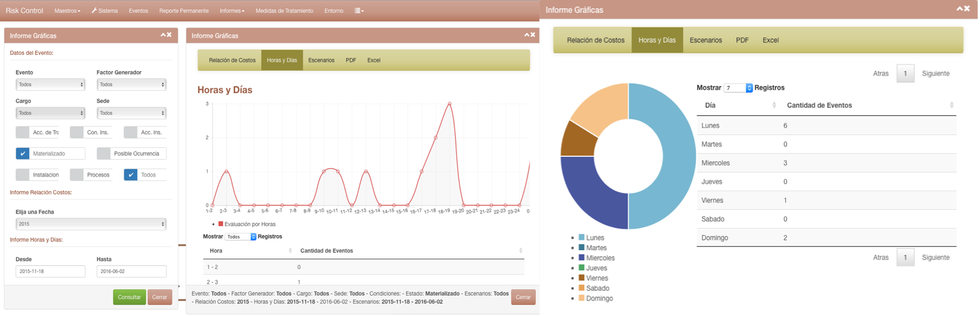Open the Sistema wrench menu item
Image resolution: width=980 pixels, height=316 pixels.
coord(105,11)
